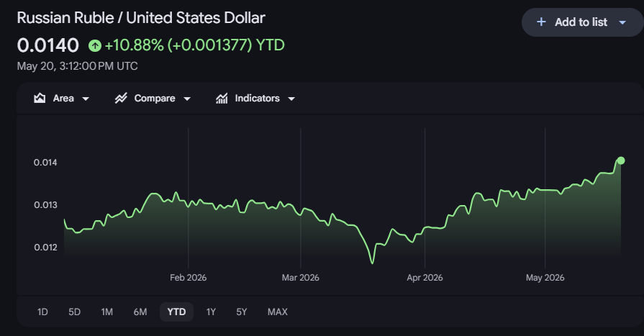Show the 1Y chart range
This screenshot has width=644, height=336.
pos(211,312)
